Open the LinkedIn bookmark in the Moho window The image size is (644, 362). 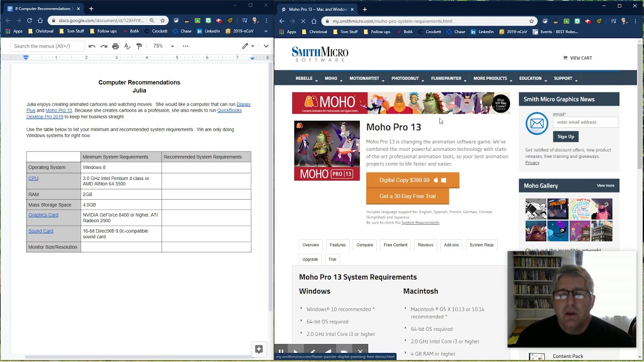click(x=482, y=32)
